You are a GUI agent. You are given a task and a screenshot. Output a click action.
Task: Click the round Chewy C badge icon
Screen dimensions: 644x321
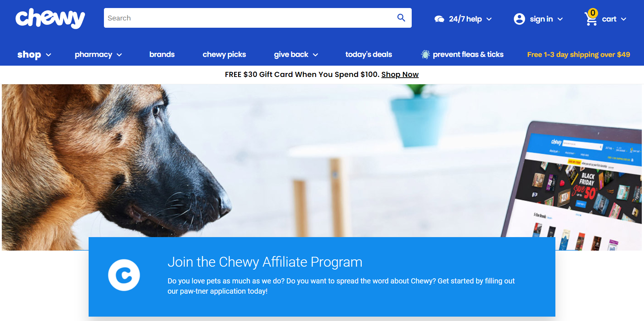(x=124, y=275)
